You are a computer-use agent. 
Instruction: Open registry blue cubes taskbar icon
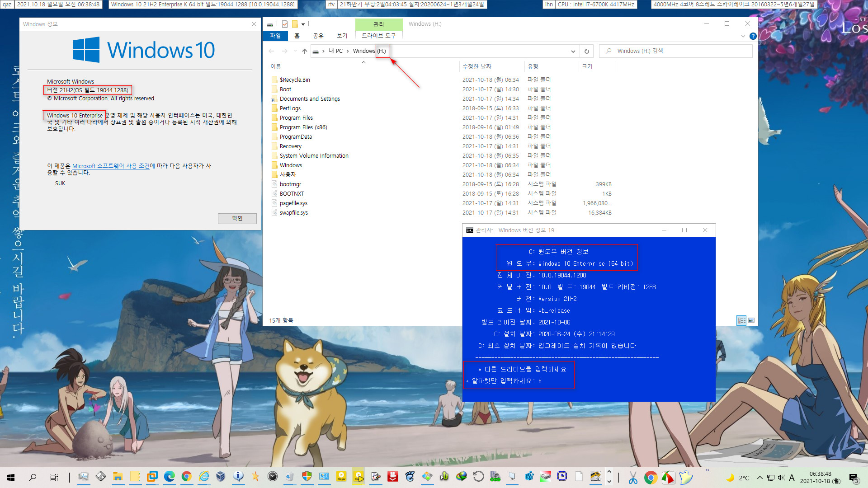pyautogui.click(x=529, y=477)
